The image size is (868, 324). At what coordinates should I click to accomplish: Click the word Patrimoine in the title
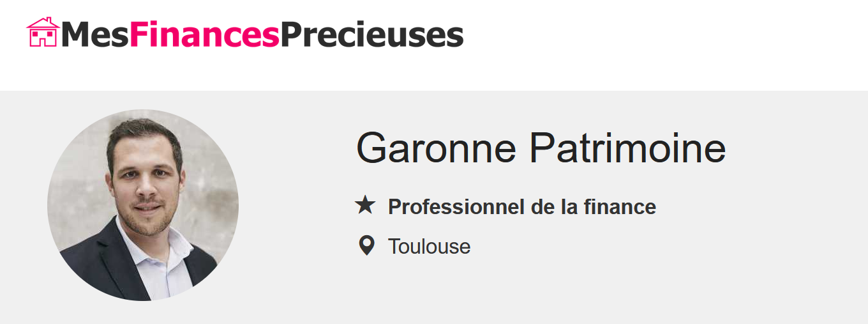(627, 148)
